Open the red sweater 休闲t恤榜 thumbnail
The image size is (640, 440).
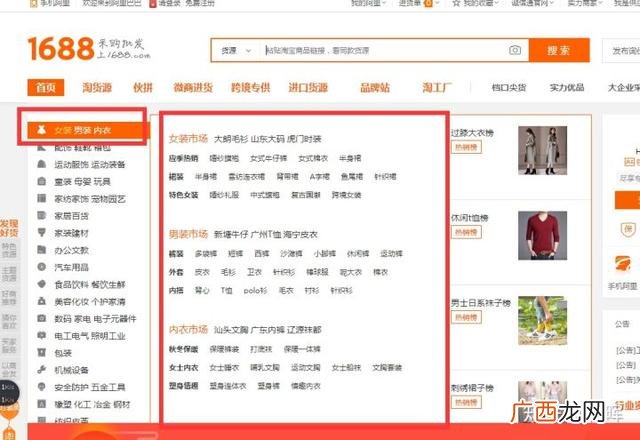[x=542, y=236]
